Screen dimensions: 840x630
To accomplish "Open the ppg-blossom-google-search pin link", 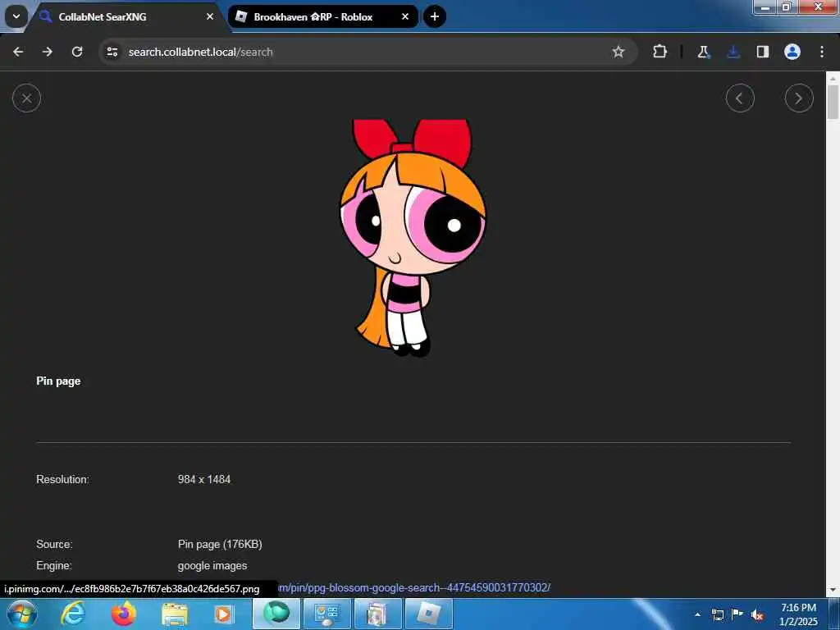I will (x=414, y=587).
